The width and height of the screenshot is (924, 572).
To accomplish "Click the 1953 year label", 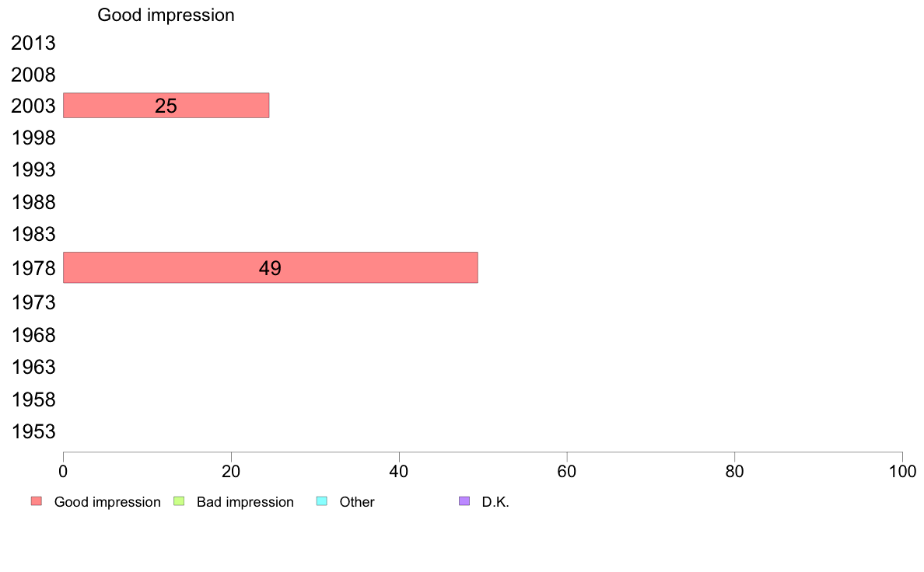I will (33, 431).
